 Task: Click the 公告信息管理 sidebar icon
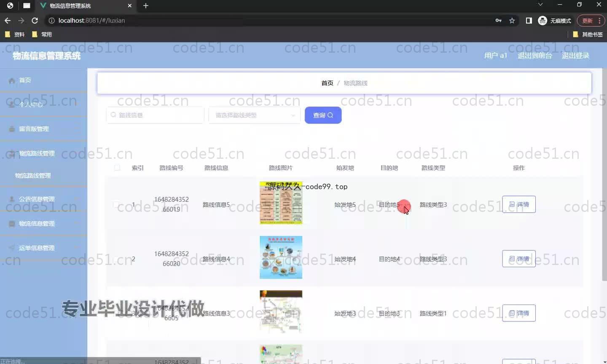[12, 199]
